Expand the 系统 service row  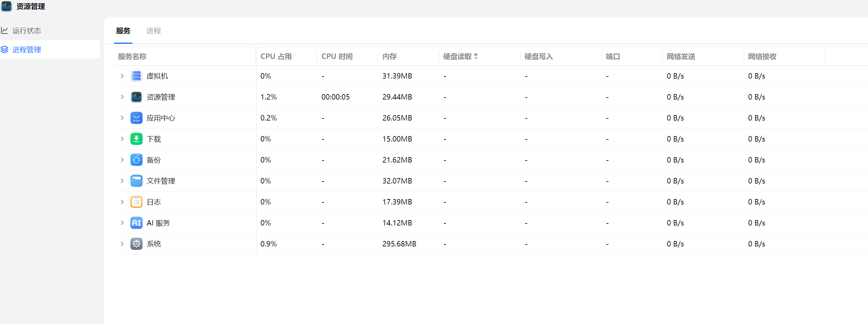point(122,244)
